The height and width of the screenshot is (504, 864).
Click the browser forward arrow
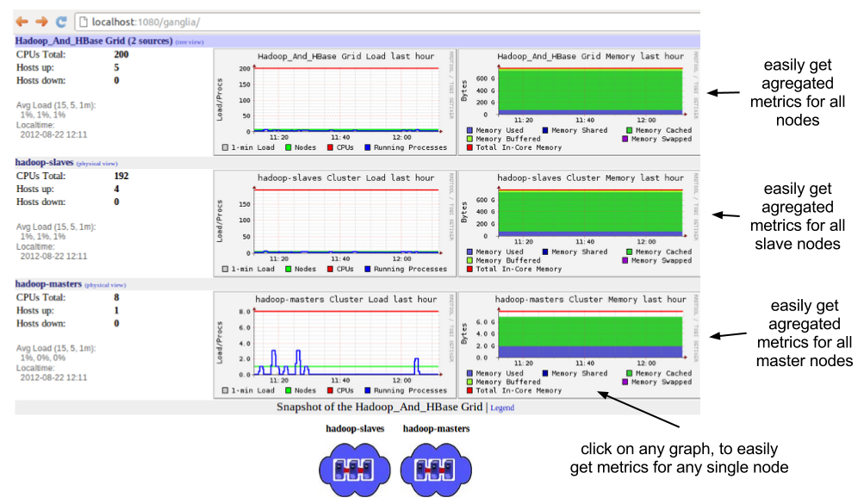coord(41,22)
